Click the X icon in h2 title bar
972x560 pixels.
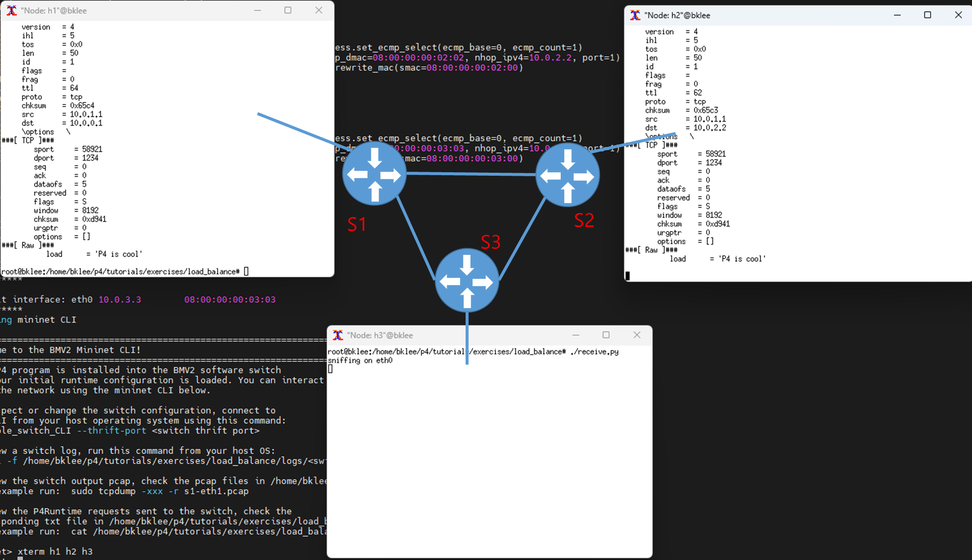pos(635,15)
